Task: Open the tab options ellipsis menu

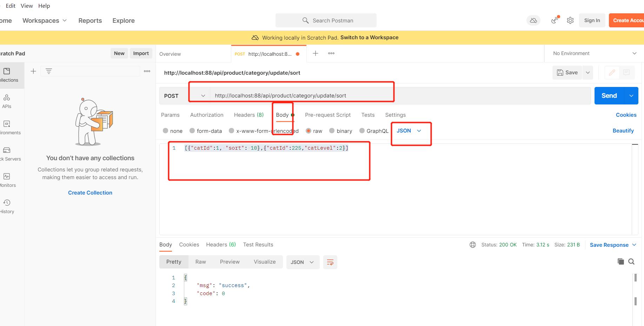Action: point(331,53)
